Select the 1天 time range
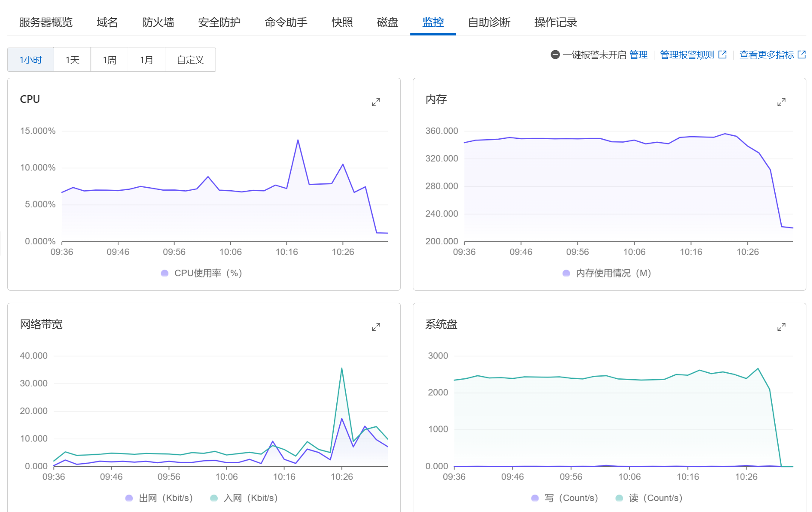Viewport: 812px width, 512px height. pyautogui.click(x=72, y=60)
